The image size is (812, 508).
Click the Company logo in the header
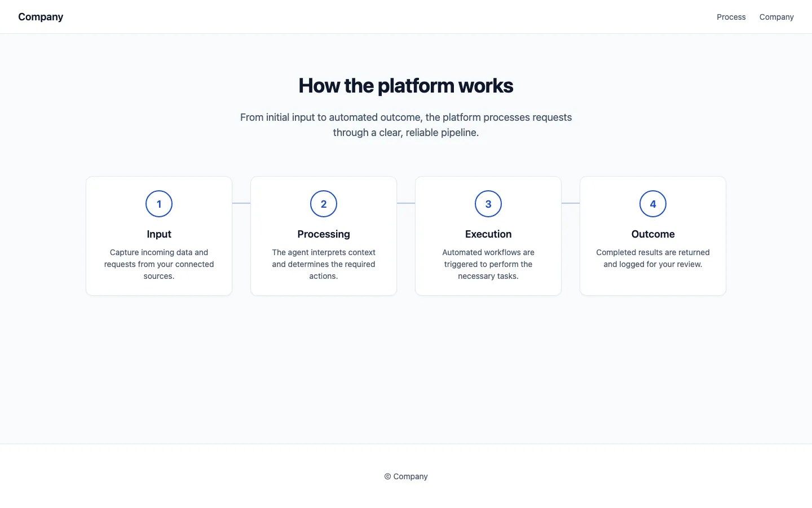pyautogui.click(x=41, y=17)
